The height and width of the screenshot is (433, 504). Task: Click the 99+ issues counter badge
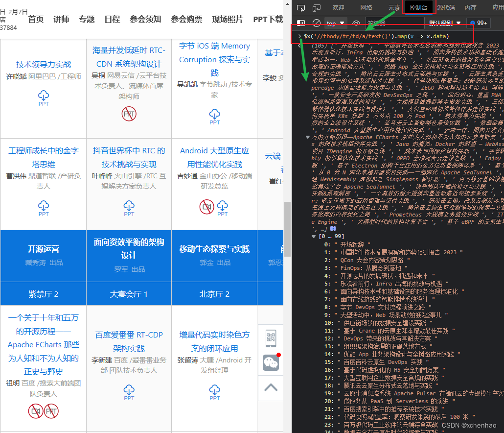(479, 23)
